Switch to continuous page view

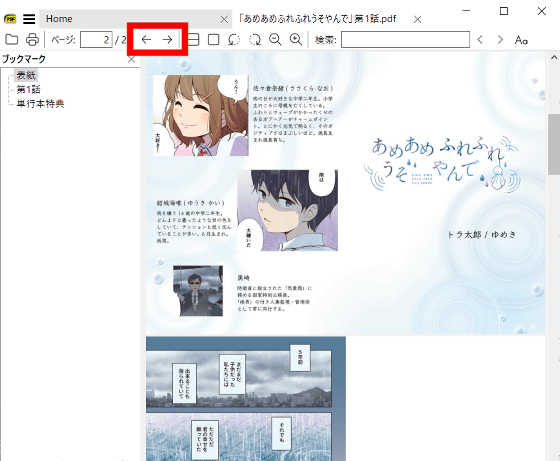point(193,39)
